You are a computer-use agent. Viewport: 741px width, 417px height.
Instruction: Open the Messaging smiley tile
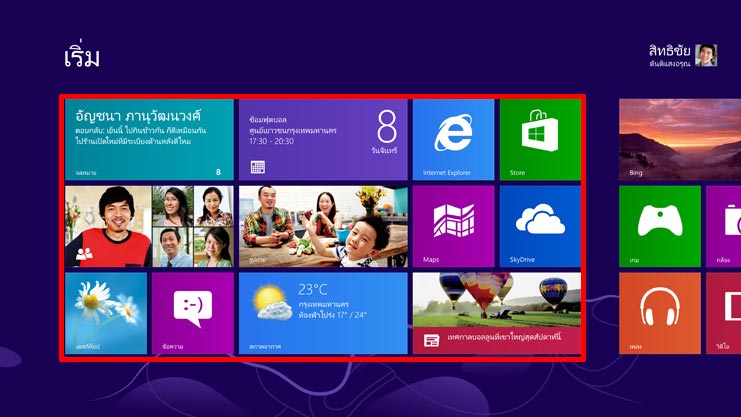pyautogui.click(x=193, y=313)
